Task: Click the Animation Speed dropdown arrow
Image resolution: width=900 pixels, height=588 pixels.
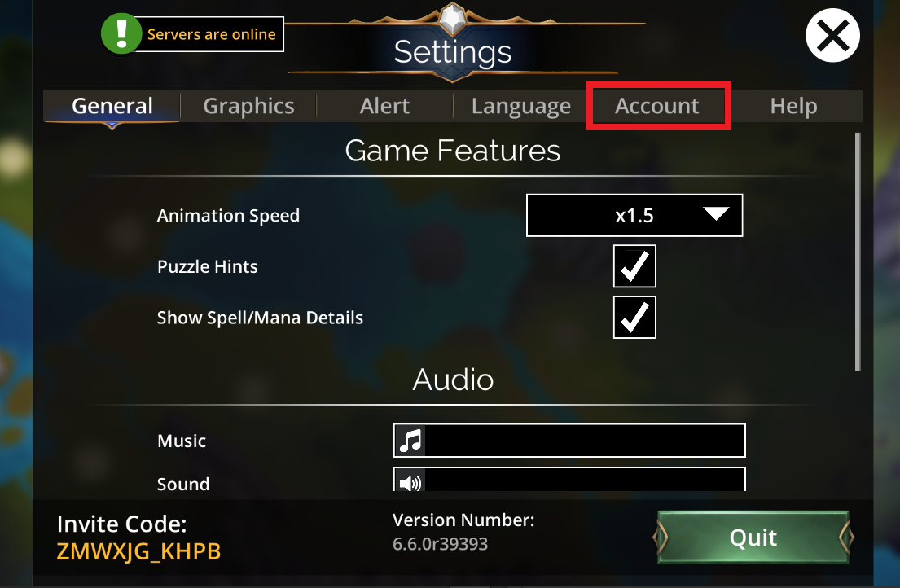Action: coord(716,214)
